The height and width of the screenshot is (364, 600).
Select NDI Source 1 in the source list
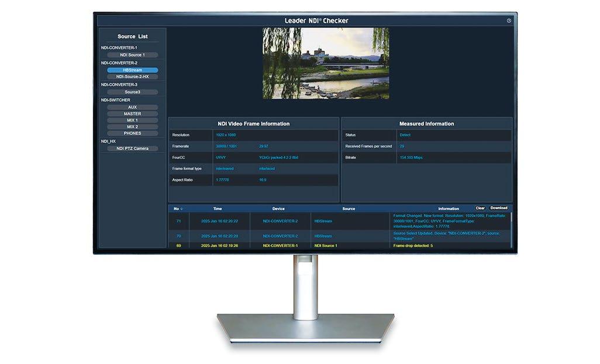132,55
